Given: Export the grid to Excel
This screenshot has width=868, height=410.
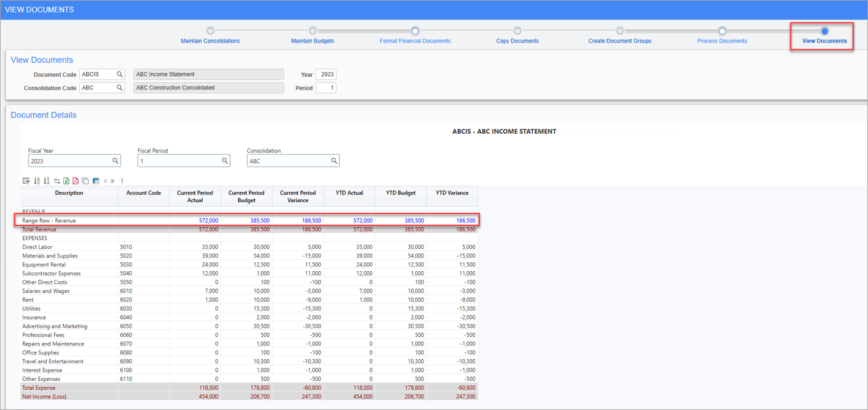Looking at the screenshot, I should tap(66, 181).
